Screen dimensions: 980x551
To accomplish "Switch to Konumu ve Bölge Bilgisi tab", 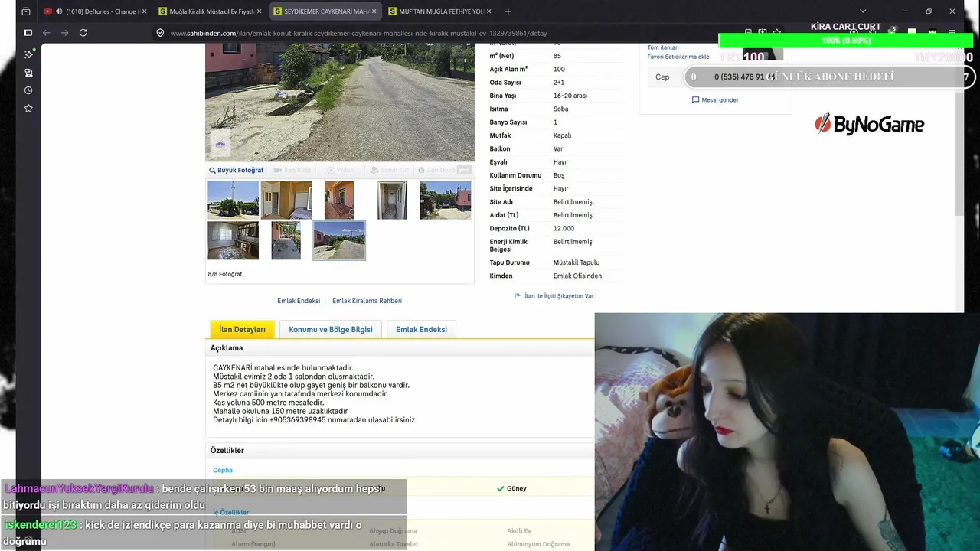I will 331,329.
